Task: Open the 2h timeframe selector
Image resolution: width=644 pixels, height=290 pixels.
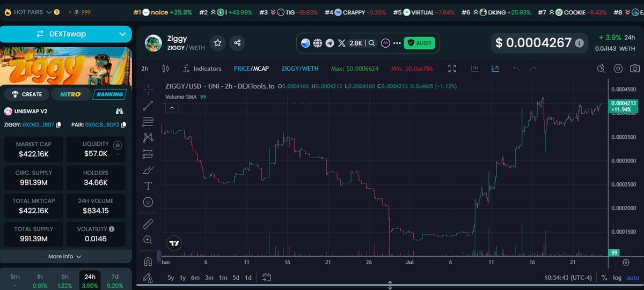Action: 145,69
